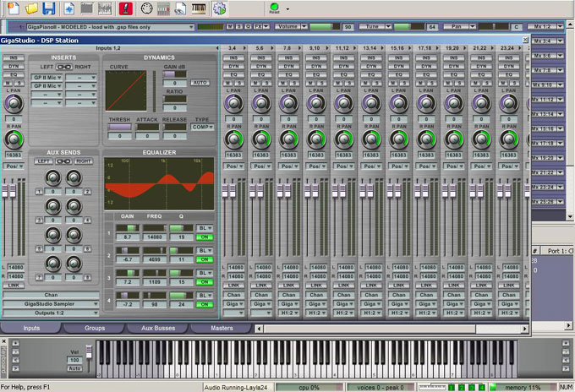575x392 pixels.
Task: Toggle EQ band 2 ON button
Action: tap(205, 259)
